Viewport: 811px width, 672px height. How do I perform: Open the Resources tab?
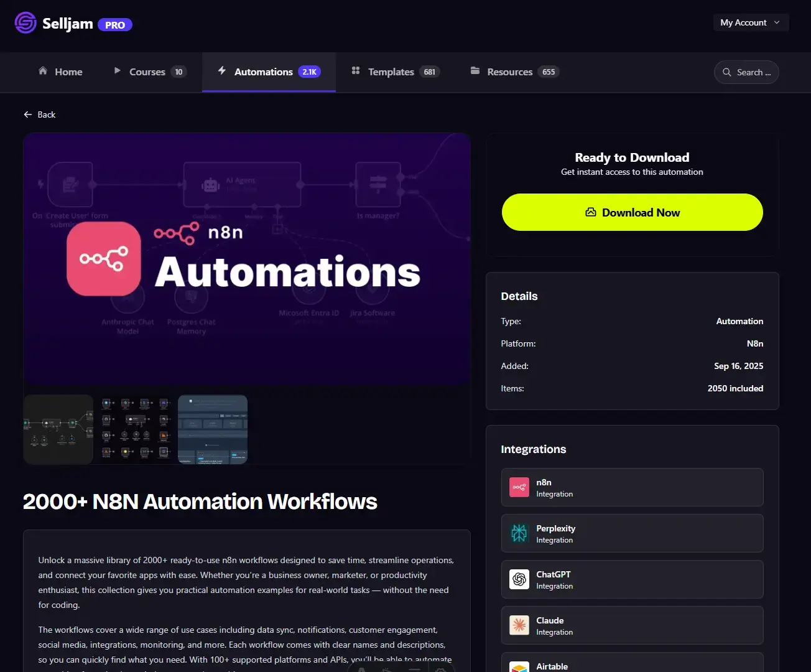tap(514, 72)
